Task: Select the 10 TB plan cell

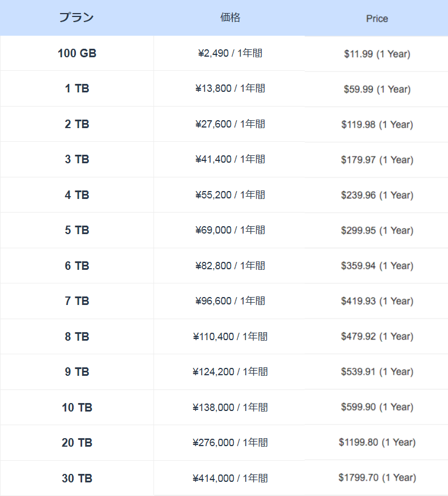Action: point(77,408)
